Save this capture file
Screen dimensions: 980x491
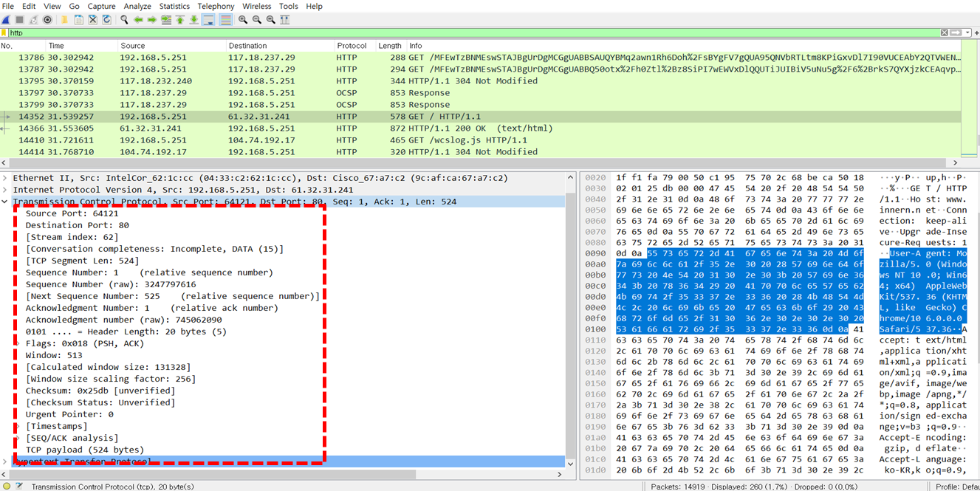pyautogui.click(x=78, y=20)
